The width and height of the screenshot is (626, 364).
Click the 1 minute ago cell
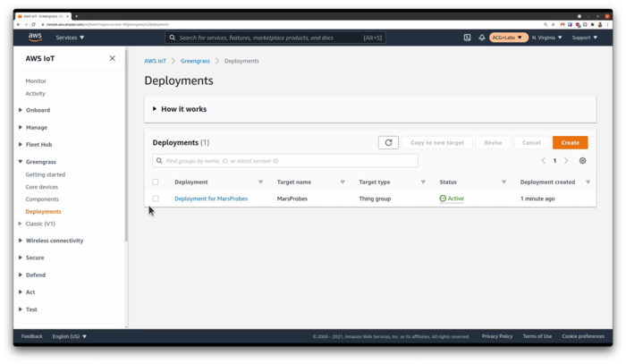[x=537, y=199]
